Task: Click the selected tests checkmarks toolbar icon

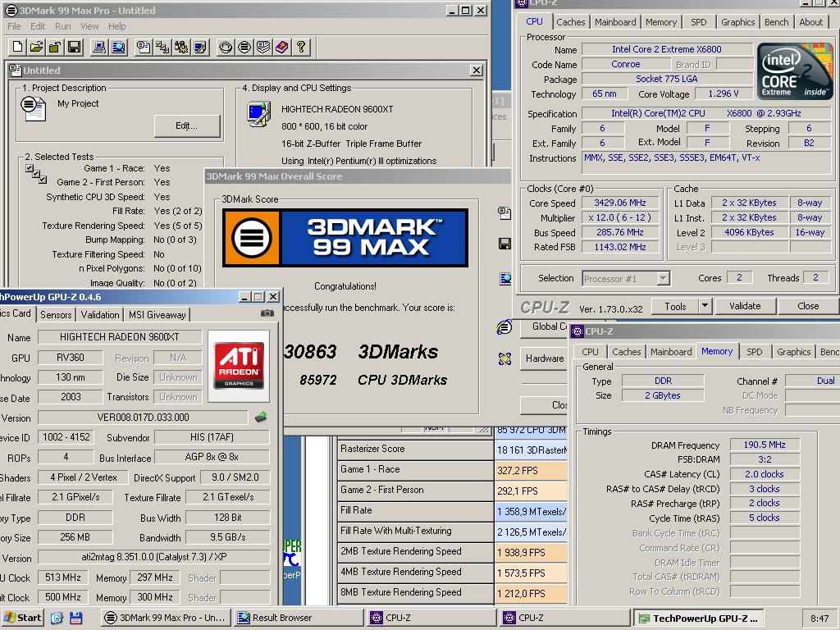Action: (162, 47)
